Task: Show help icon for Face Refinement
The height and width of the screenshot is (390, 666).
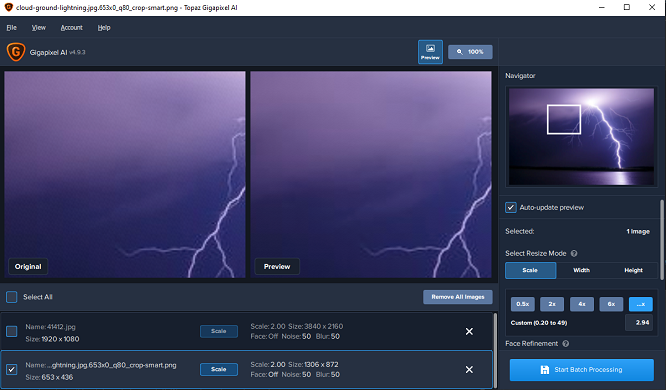Action: (x=565, y=343)
